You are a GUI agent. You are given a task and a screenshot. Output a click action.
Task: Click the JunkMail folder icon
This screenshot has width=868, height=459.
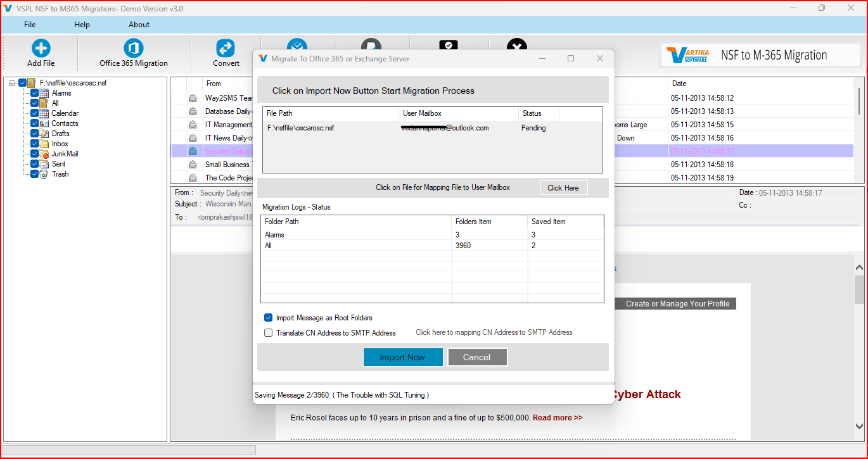coord(44,154)
